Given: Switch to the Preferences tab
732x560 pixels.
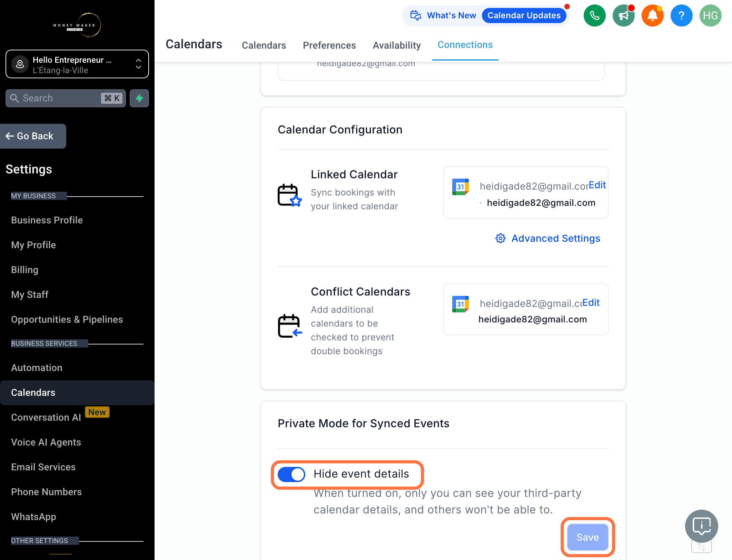Looking at the screenshot, I should click(x=329, y=45).
